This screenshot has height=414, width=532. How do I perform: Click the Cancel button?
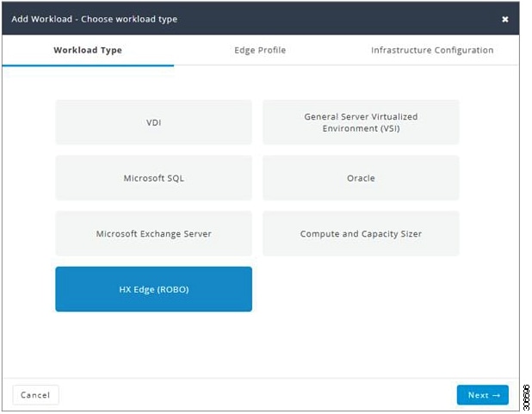(35, 395)
